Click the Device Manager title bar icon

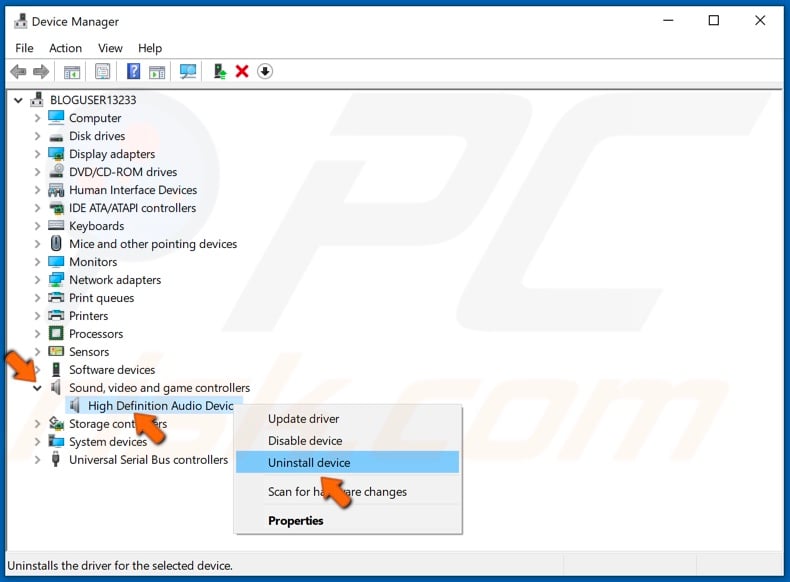(21, 21)
